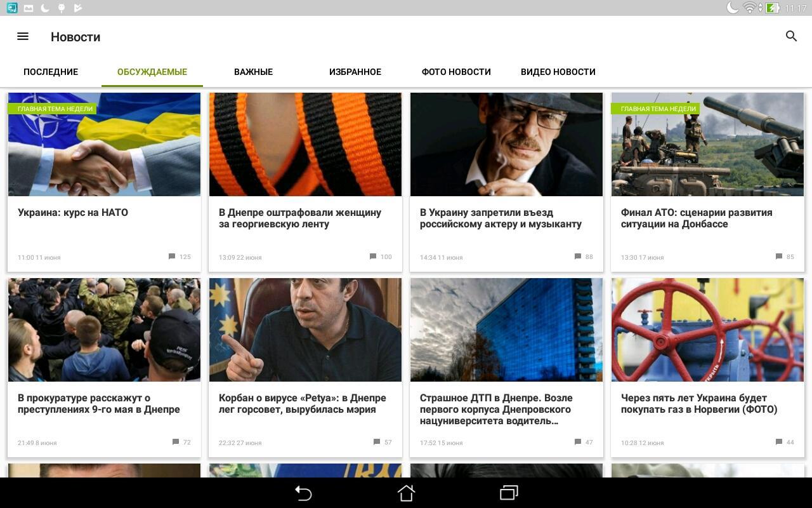Open the ФОТО НОВОСТИ tab
The image size is (812, 508).
coord(456,72)
